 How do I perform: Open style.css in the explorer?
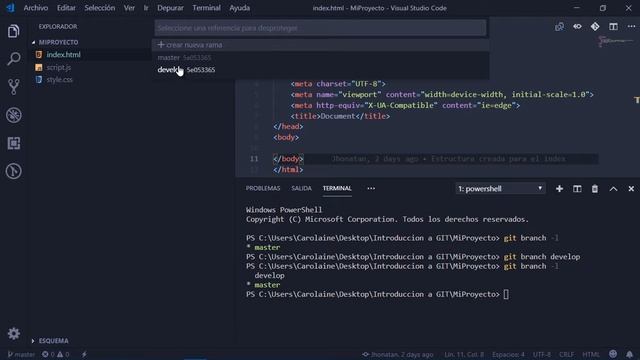tap(60, 80)
